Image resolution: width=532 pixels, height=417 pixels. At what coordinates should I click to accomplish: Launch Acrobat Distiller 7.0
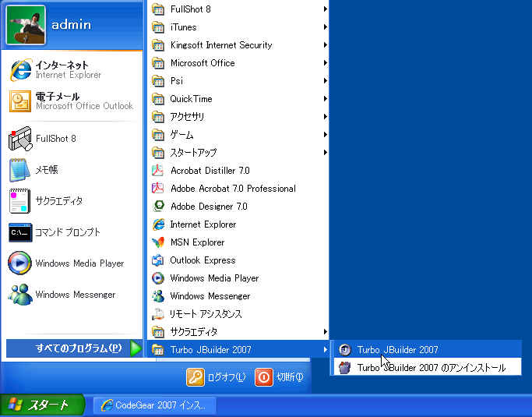pyautogui.click(x=158, y=171)
